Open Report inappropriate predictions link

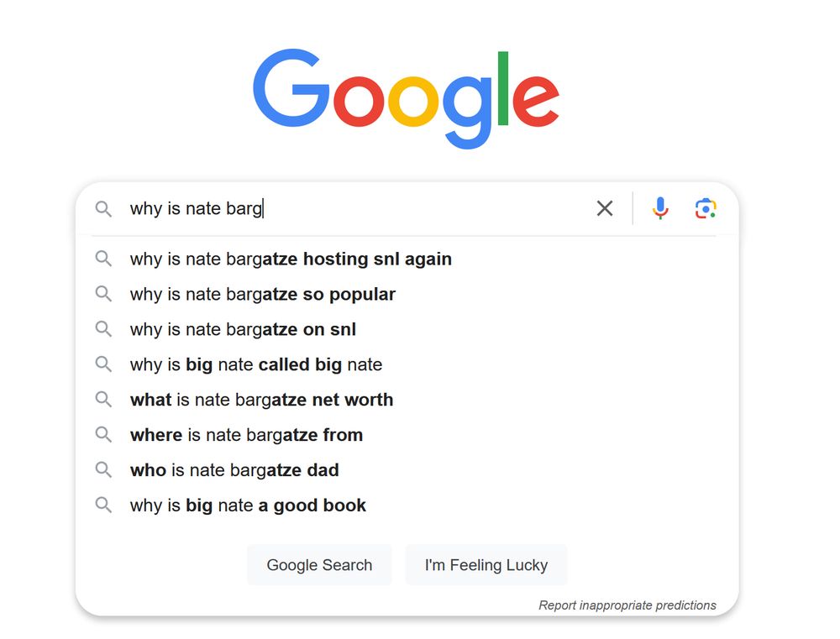[x=627, y=605]
